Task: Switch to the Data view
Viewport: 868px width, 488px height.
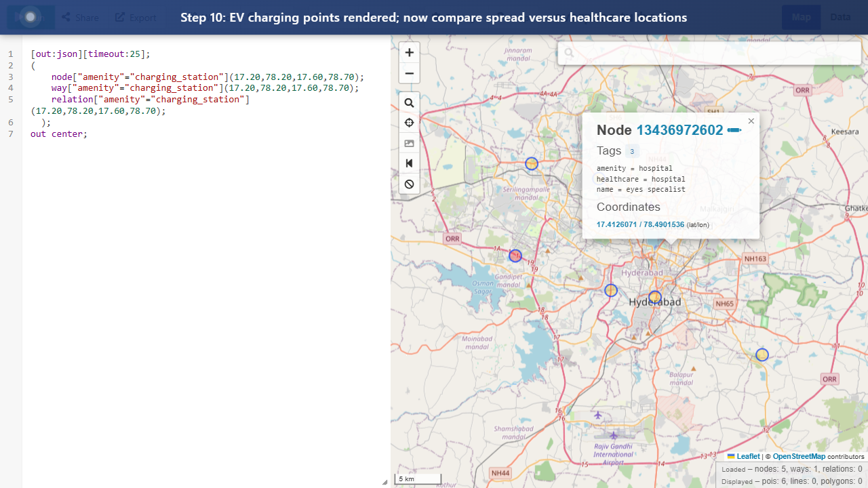Action: (840, 17)
